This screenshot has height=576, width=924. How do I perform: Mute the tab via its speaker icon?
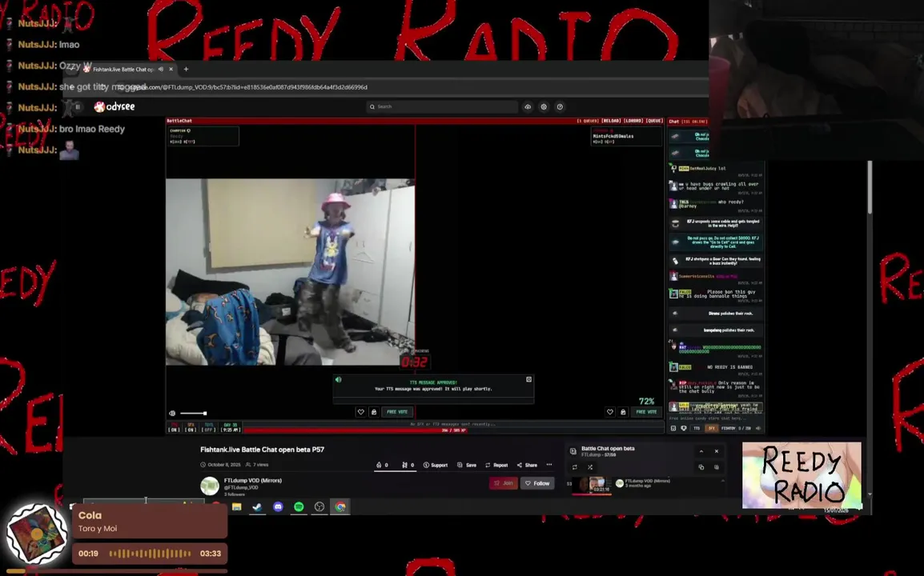161,69
